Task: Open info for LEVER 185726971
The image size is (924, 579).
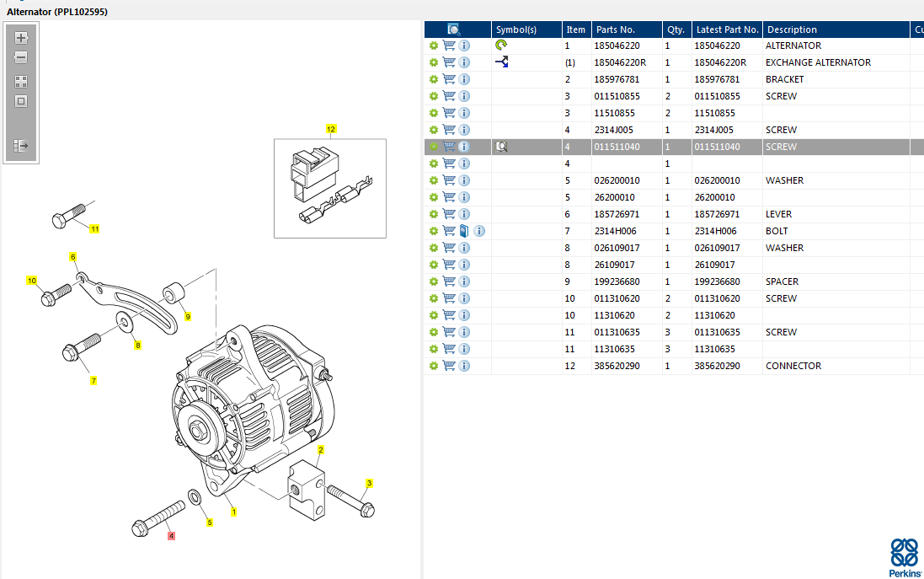Action: click(x=464, y=214)
